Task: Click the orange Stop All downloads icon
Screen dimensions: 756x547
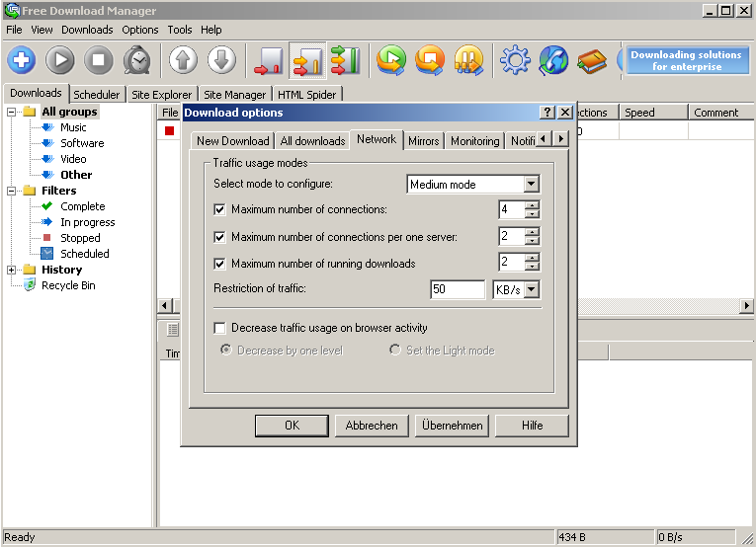Action: pos(430,60)
